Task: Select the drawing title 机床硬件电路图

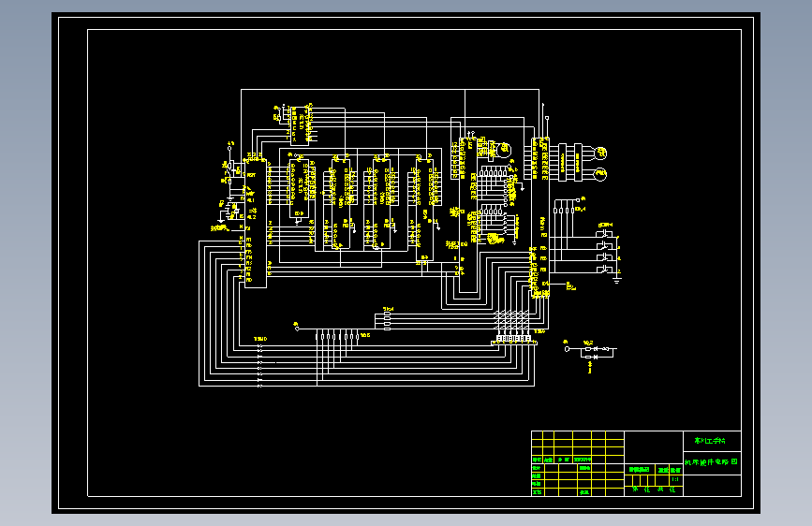Action: (x=711, y=461)
